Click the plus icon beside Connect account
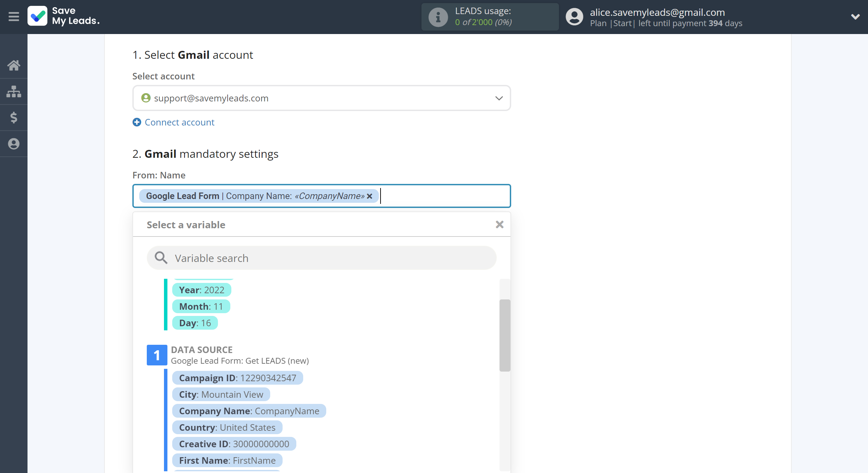This screenshot has height=473, width=868. (x=137, y=122)
